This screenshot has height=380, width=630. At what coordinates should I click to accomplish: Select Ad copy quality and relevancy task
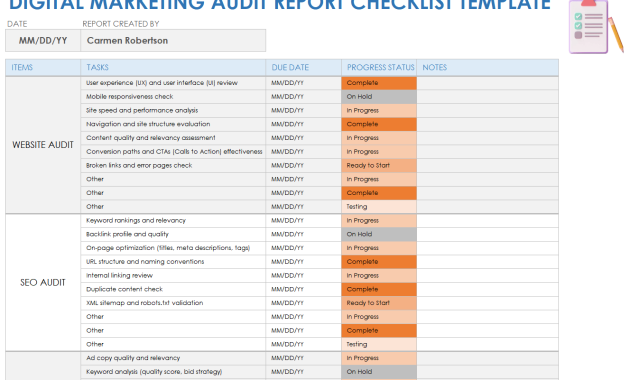pos(173,358)
